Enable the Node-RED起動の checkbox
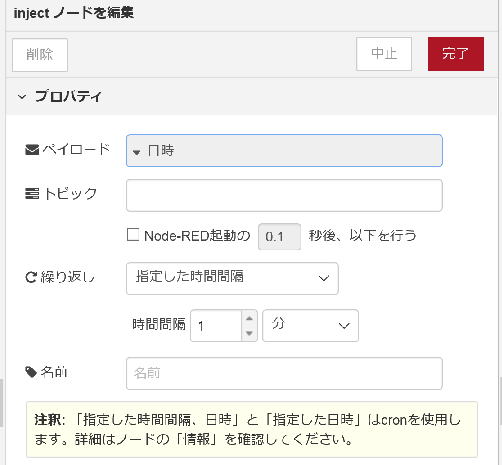The image size is (502, 465). [x=133, y=234]
